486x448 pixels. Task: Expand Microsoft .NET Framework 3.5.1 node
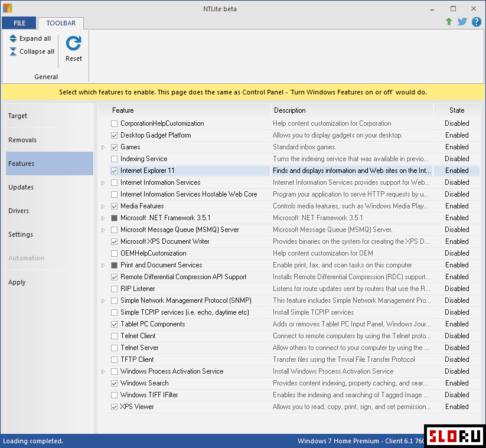(x=103, y=218)
